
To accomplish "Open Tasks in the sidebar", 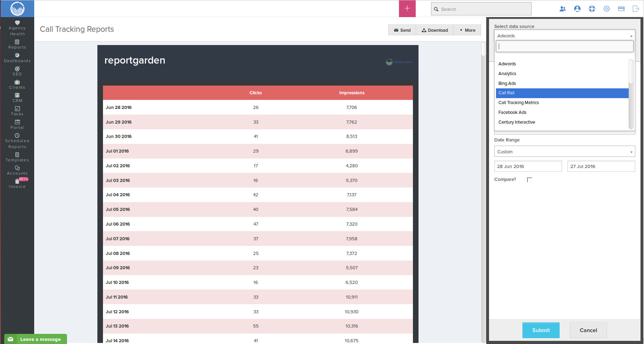I will (x=17, y=111).
